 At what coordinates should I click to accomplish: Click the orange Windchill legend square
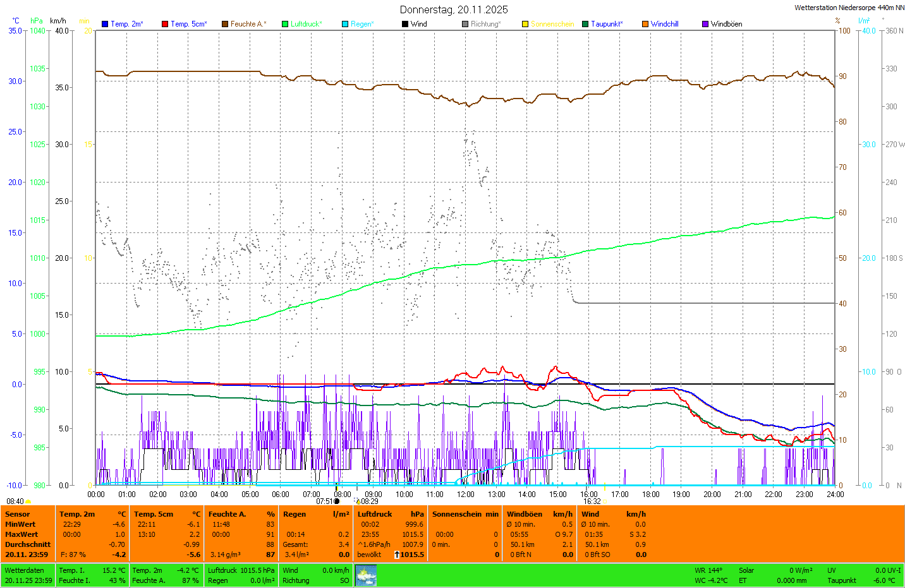point(645,24)
